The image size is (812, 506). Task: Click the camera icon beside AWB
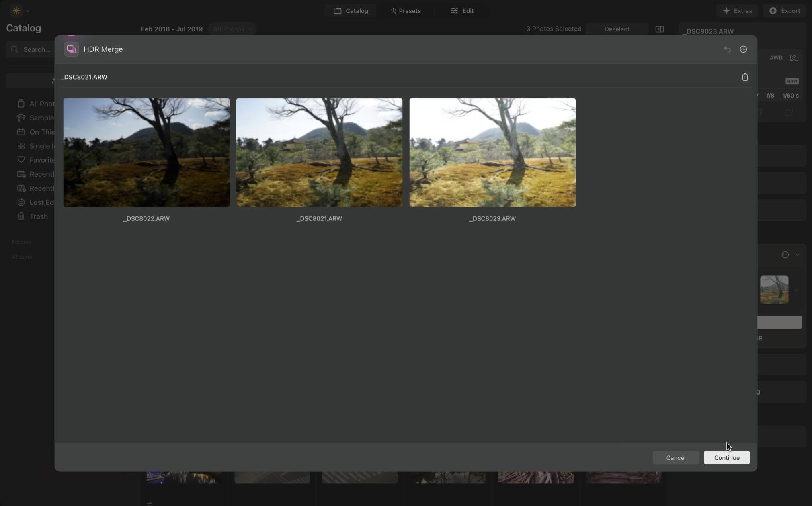pos(794,58)
